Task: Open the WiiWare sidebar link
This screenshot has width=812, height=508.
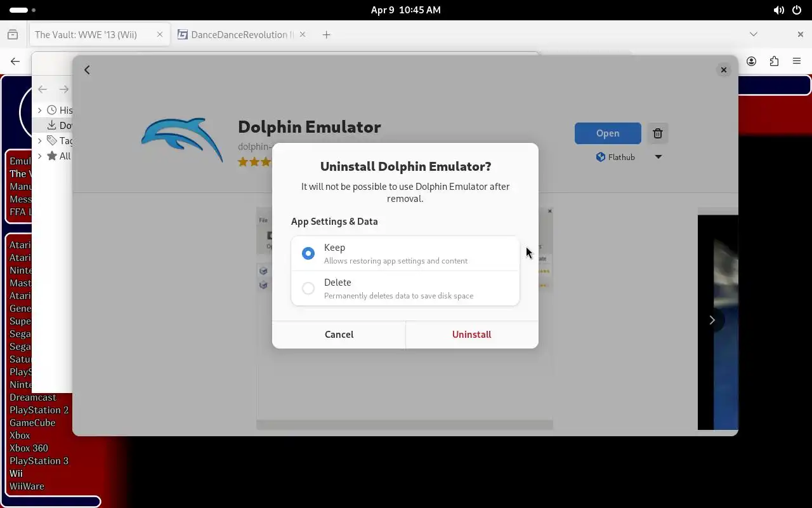Action: coord(27,486)
